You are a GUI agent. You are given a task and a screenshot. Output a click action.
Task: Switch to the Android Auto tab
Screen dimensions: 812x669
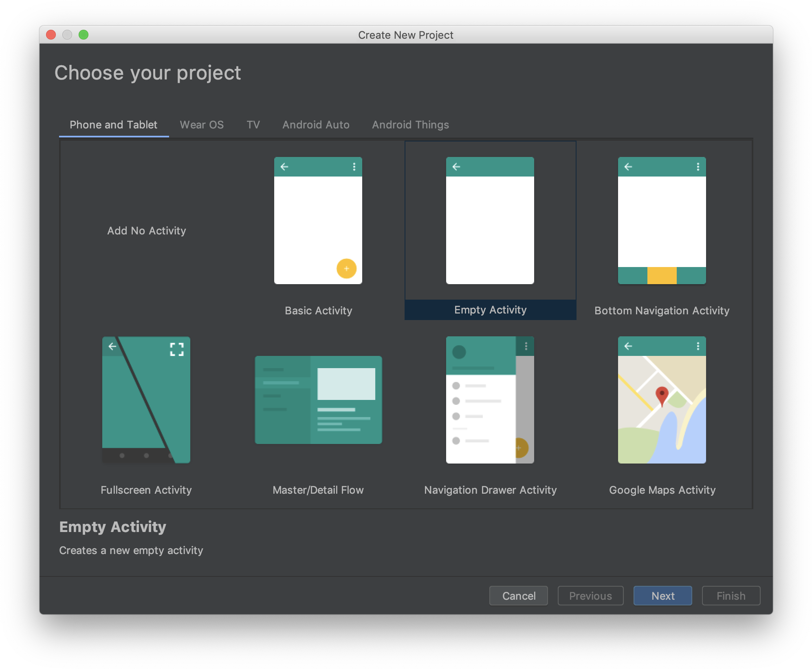(x=316, y=125)
